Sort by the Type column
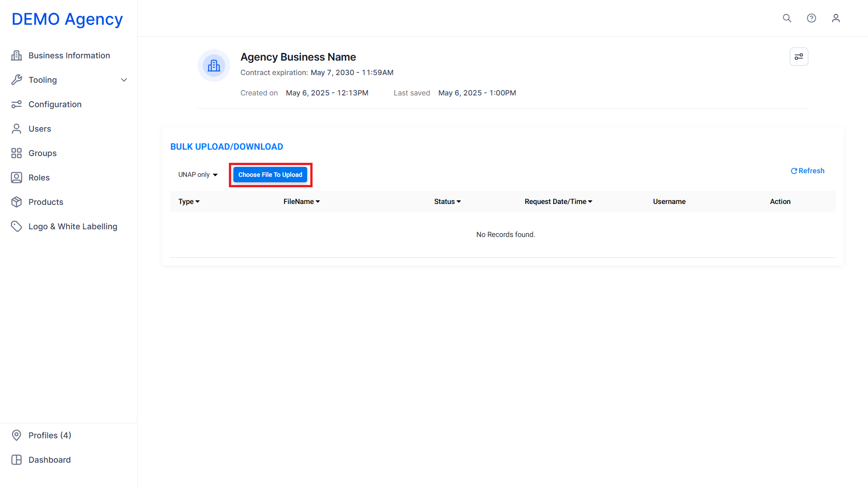 coord(189,202)
